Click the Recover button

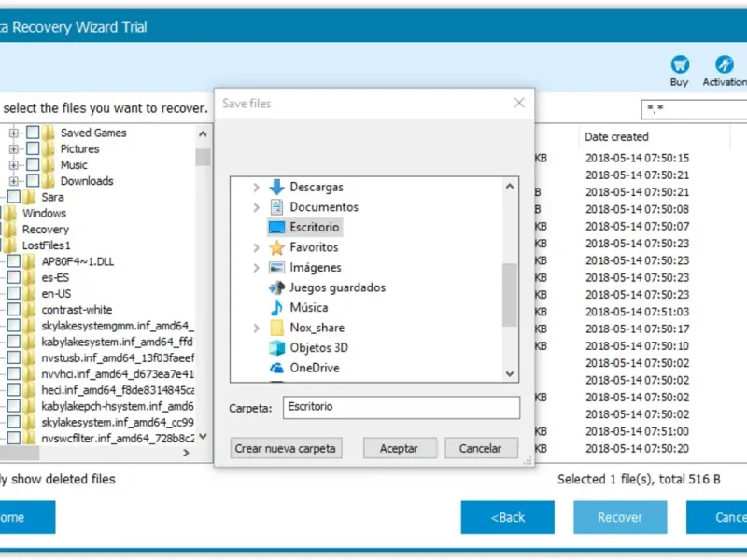pos(620,517)
